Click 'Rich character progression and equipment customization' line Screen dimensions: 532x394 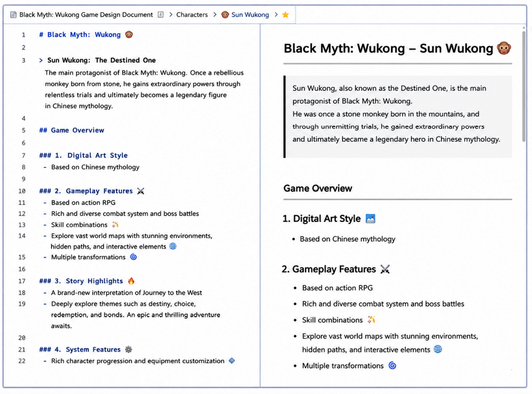[x=138, y=360]
